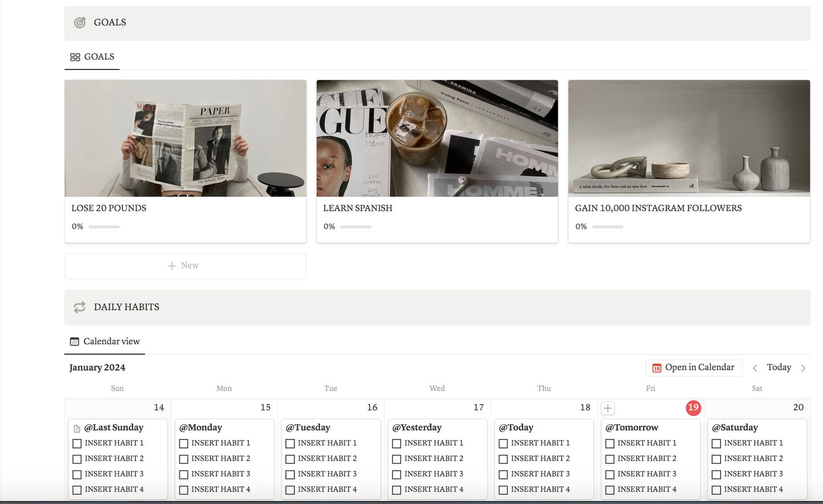Viewport: 823px width, 504px height.
Task: Click the page icon next to @Last Sunday
Action: pyautogui.click(x=77, y=427)
